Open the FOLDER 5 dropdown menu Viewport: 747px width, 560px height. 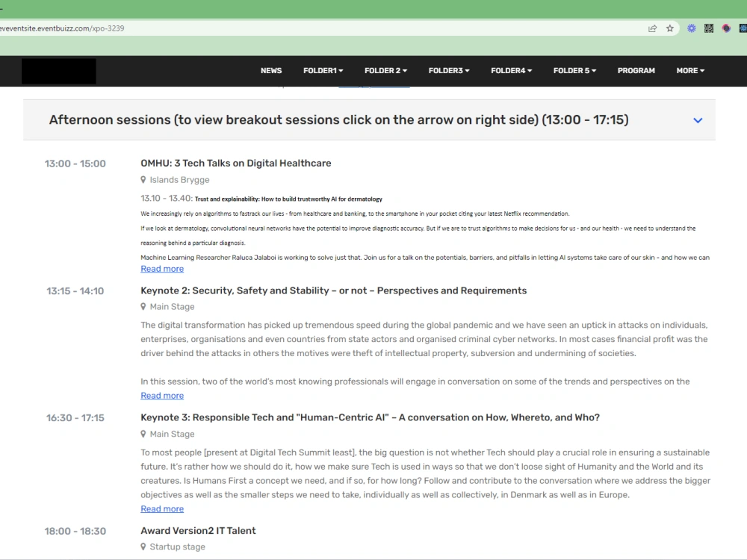574,70
